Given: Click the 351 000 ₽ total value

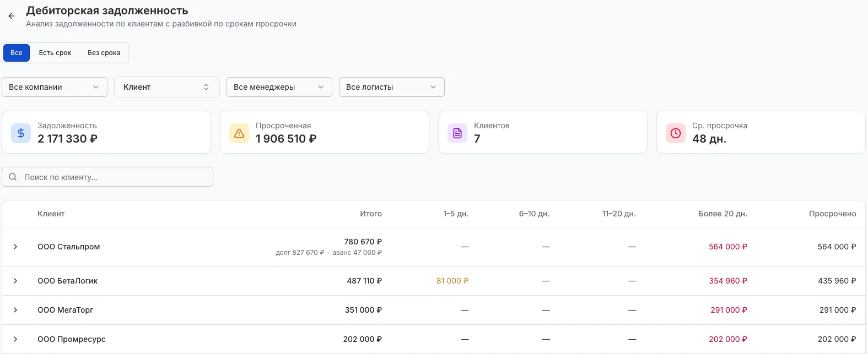Looking at the screenshot, I should coord(364,310).
